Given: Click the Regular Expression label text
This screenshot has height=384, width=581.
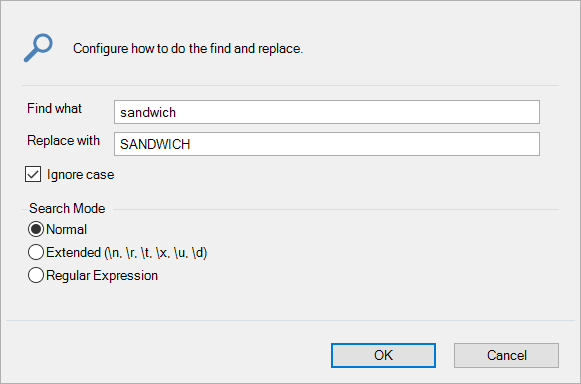Looking at the screenshot, I should pos(102,276).
